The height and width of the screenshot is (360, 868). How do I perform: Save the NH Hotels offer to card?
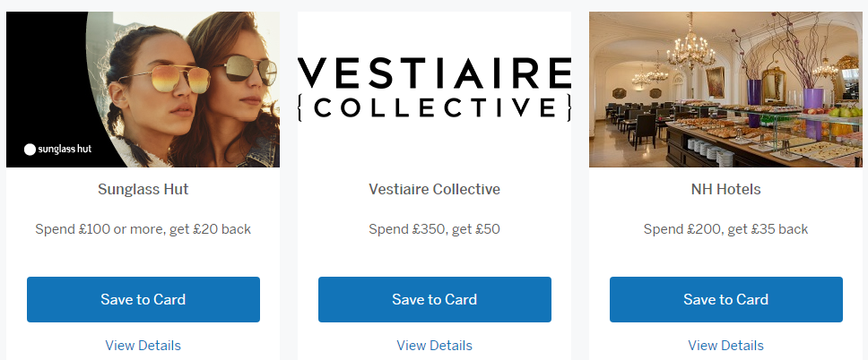725,299
